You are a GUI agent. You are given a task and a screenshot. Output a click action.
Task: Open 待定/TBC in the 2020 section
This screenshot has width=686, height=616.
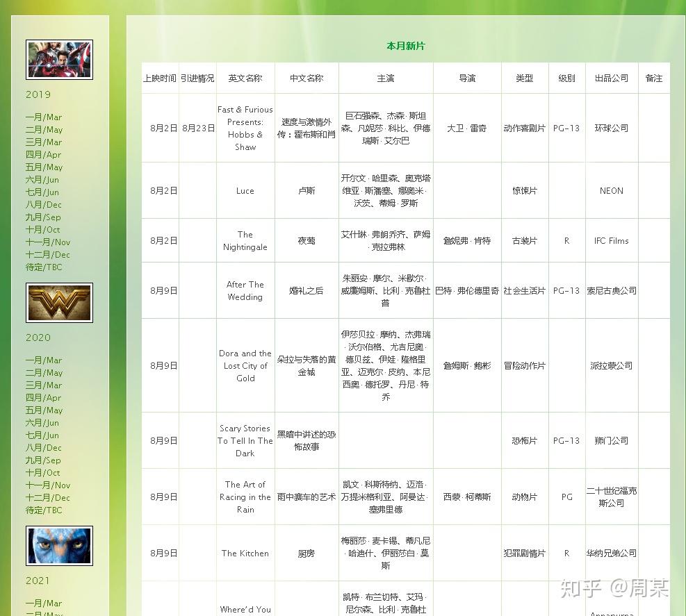click(x=44, y=510)
